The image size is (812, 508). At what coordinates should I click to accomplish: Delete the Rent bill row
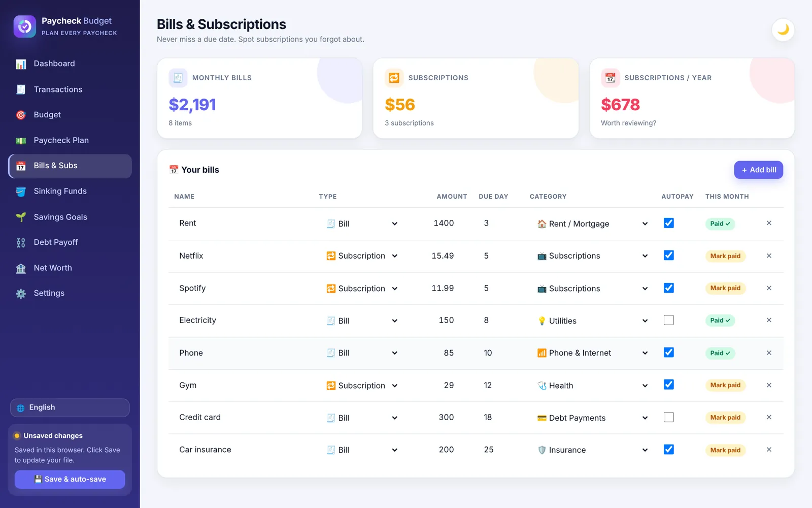coord(769,223)
